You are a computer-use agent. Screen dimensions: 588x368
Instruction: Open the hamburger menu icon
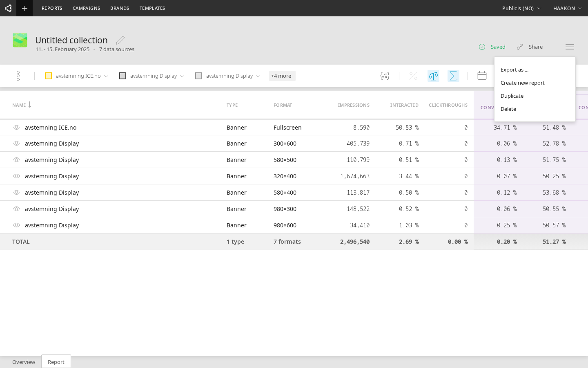pyautogui.click(x=570, y=47)
